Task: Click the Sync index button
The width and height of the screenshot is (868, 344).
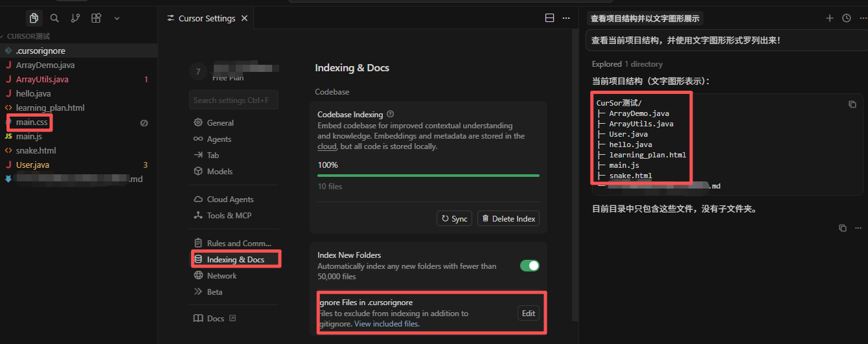Action: [454, 218]
